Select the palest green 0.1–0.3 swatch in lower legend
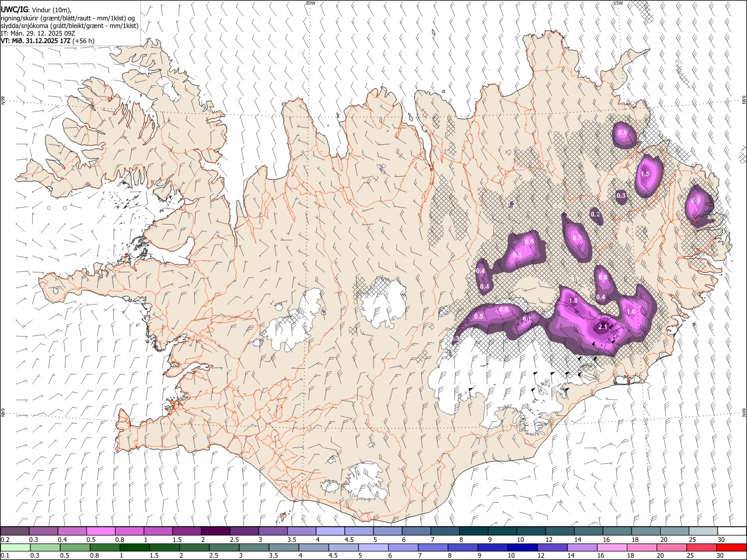This screenshot has height=560, width=747. pyautogui.click(x=15, y=548)
